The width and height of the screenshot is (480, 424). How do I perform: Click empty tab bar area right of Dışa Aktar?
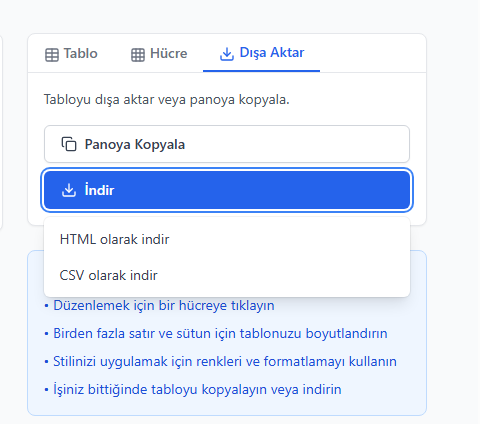[x=373, y=53]
